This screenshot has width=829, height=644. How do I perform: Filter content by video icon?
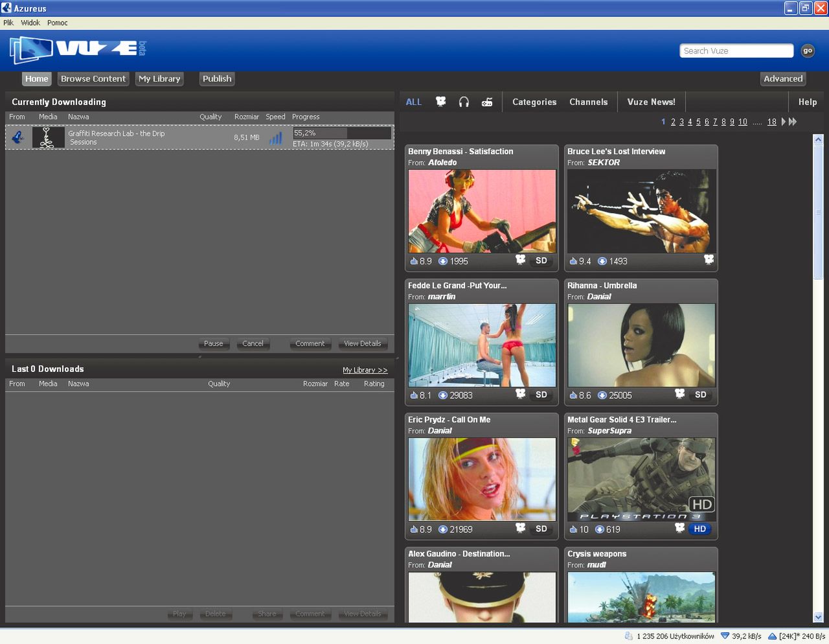(441, 102)
